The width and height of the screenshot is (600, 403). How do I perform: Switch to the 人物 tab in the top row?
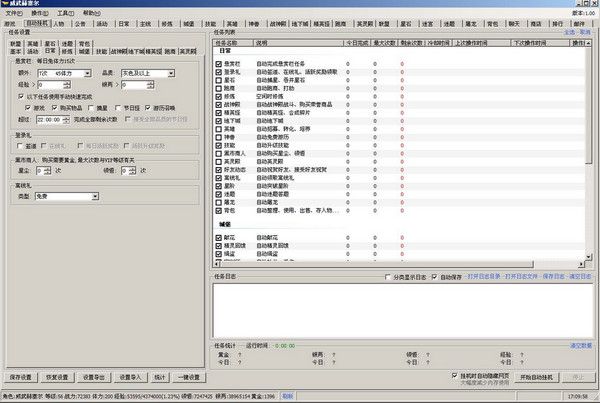(59, 24)
